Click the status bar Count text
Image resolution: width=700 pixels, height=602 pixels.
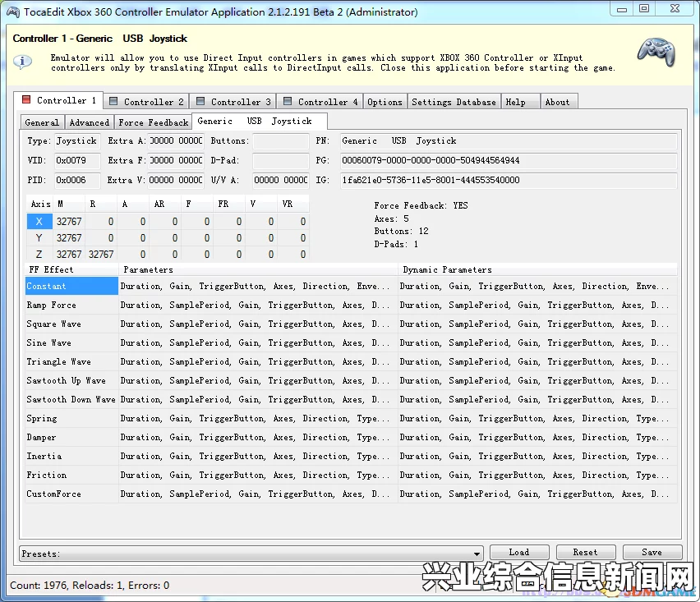(x=90, y=585)
